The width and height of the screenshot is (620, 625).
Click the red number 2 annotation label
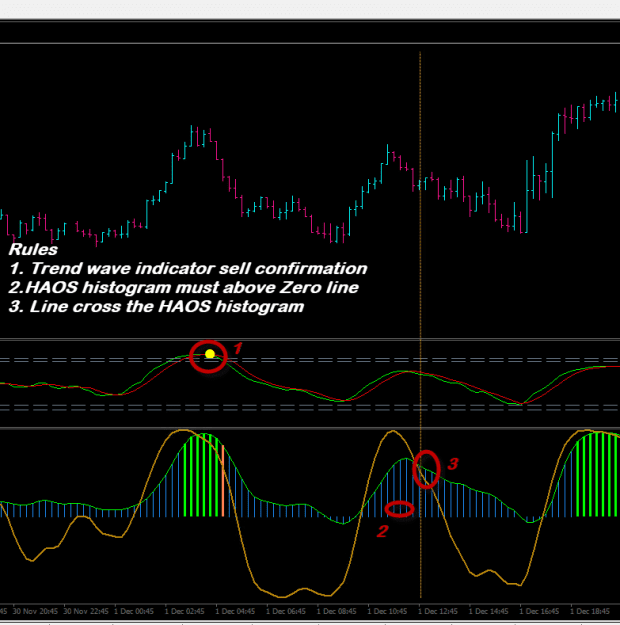[x=382, y=531]
